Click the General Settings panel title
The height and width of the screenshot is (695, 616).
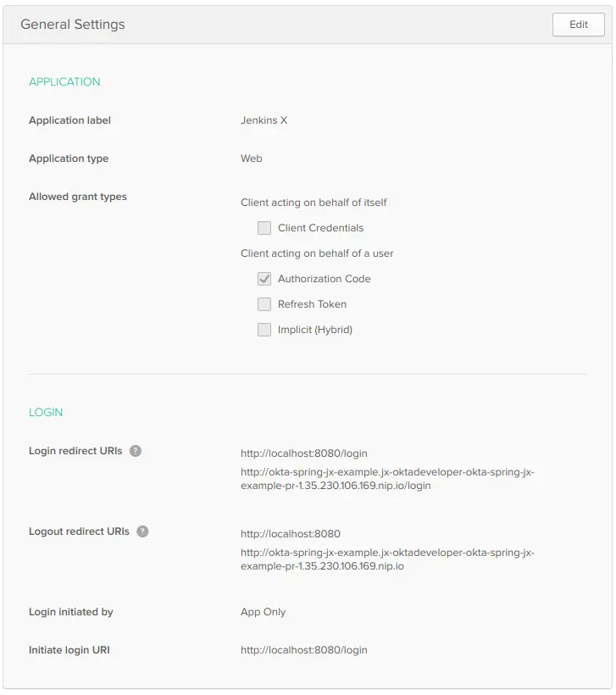pyautogui.click(x=73, y=25)
